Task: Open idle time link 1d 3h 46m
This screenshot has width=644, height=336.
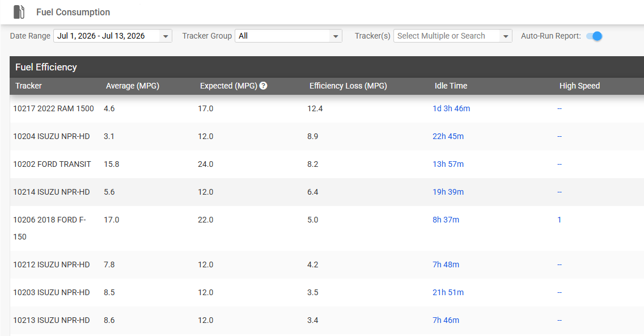Action: click(451, 108)
